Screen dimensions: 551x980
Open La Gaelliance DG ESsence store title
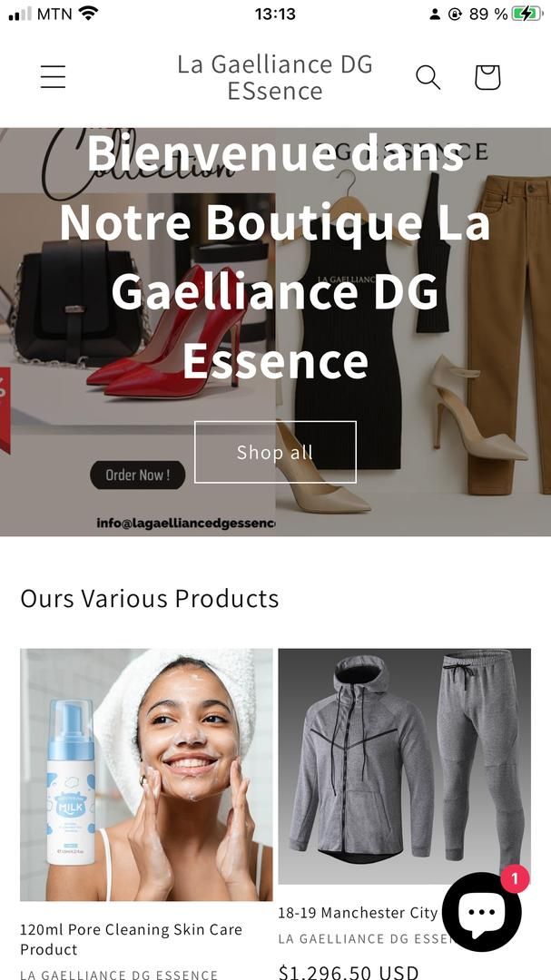click(x=274, y=77)
